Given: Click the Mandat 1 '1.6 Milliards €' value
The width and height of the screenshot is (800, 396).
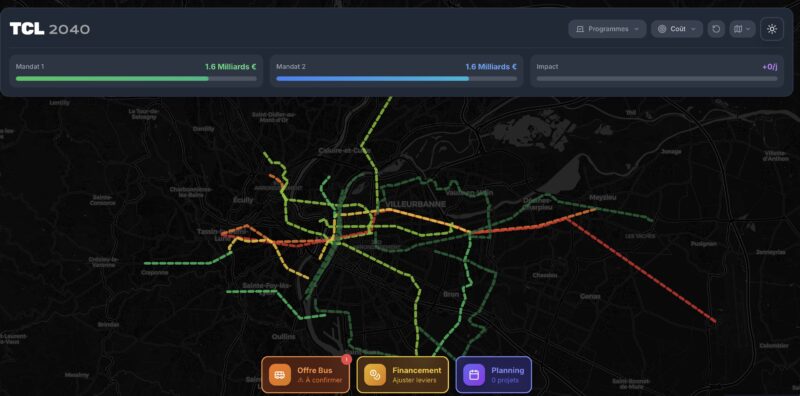Looking at the screenshot, I should point(231,66).
